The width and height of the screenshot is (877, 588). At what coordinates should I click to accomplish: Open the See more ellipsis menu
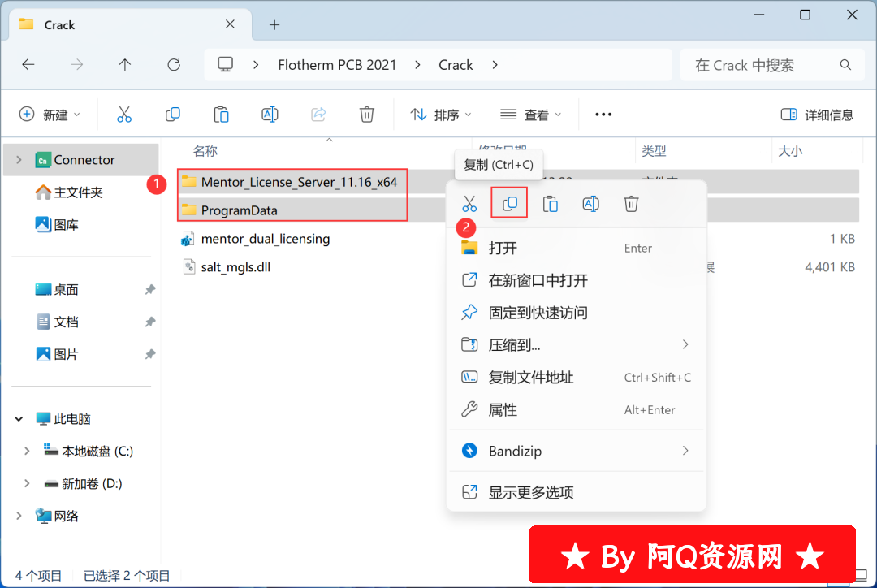pyautogui.click(x=603, y=115)
